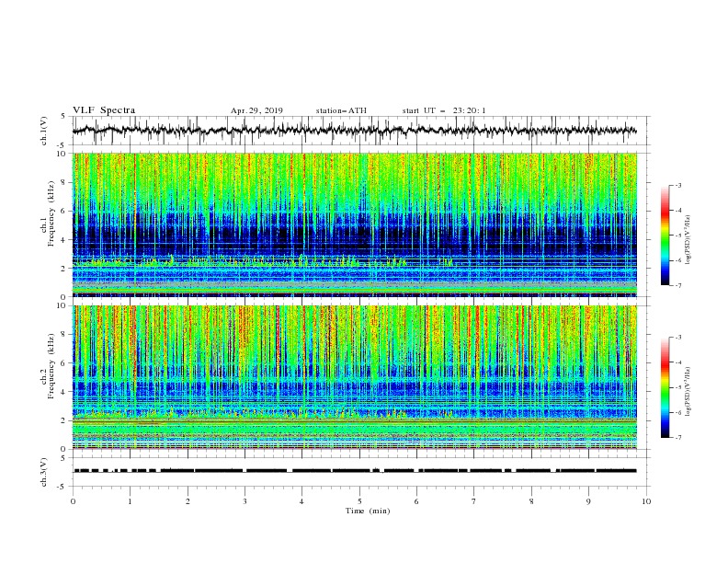The image size is (728, 563).
Task: Click the date text 'Apr. 29, 2019'
Action: click(256, 110)
